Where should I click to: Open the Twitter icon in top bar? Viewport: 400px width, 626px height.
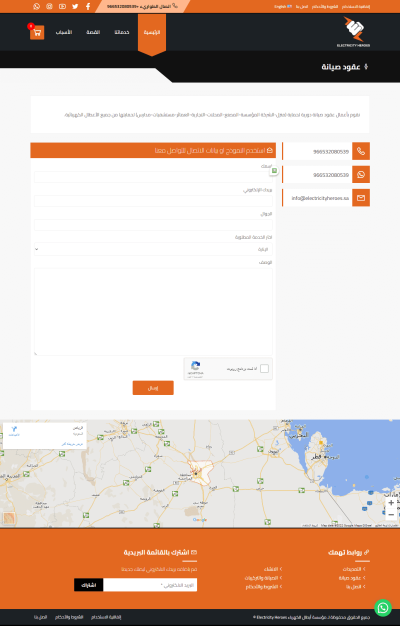click(x=75, y=6)
